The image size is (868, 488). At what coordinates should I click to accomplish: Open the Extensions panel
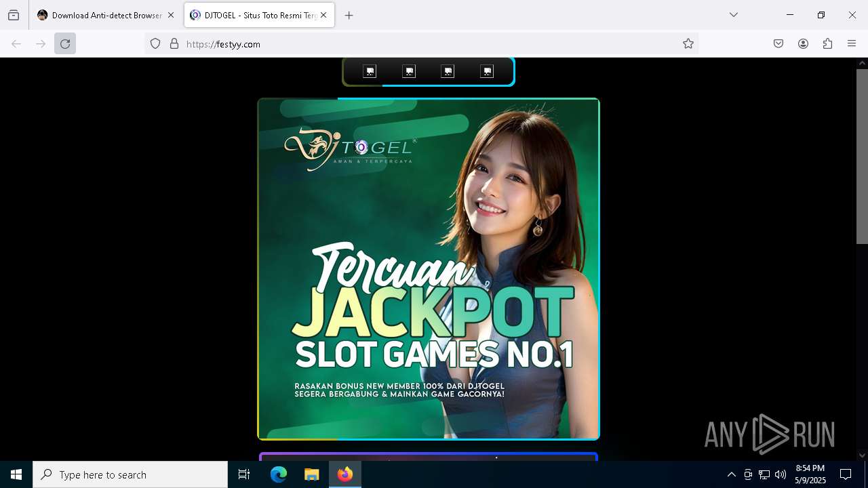click(827, 44)
